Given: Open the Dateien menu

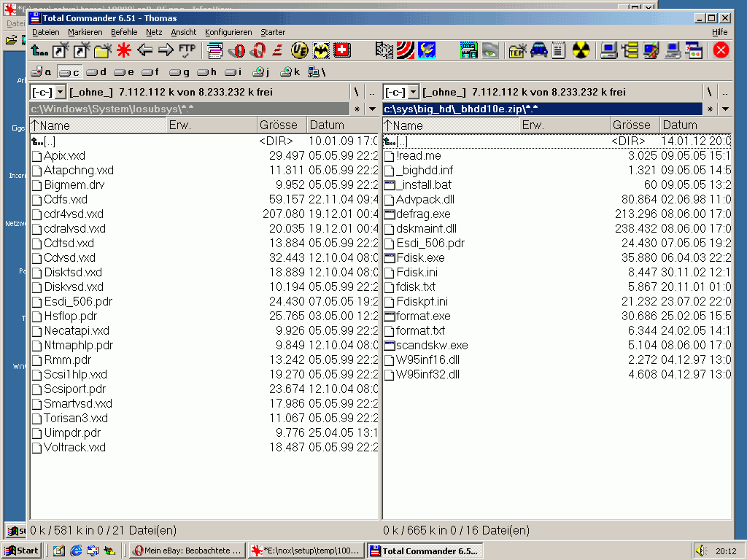Looking at the screenshot, I should point(46,32).
